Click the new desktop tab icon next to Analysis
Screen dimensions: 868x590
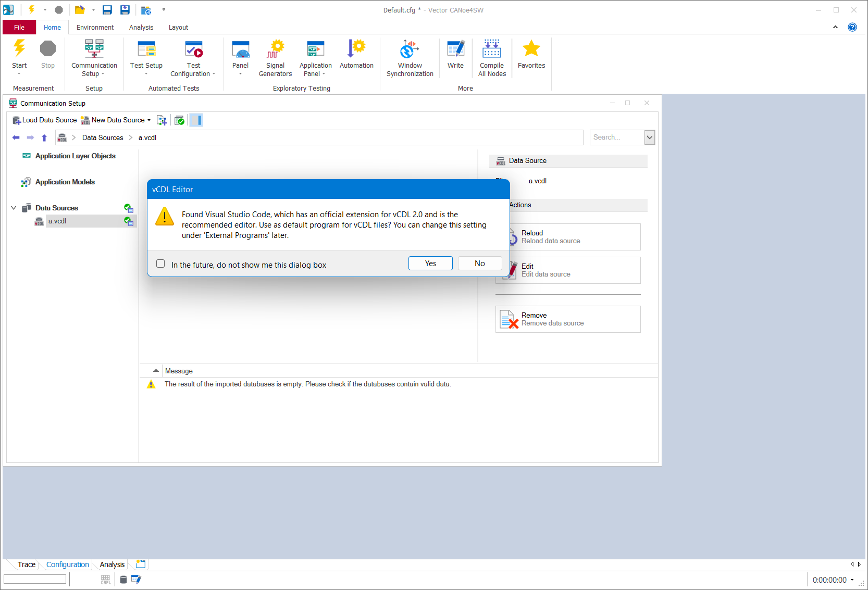pos(141,564)
